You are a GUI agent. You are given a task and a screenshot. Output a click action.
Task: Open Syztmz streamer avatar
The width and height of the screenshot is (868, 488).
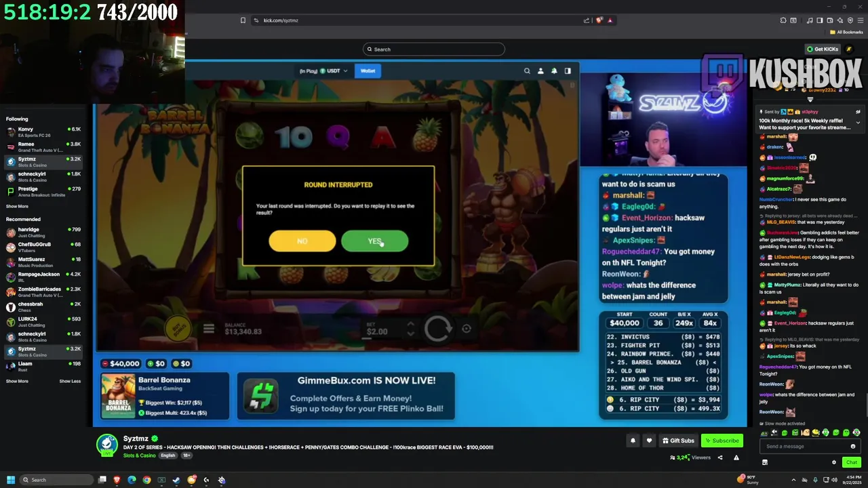pyautogui.click(x=106, y=445)
